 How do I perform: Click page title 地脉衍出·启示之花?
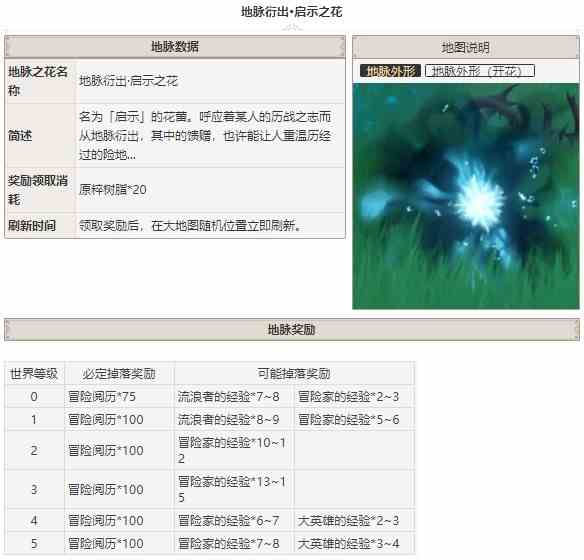pyautogui.click(x=291, y=12)
